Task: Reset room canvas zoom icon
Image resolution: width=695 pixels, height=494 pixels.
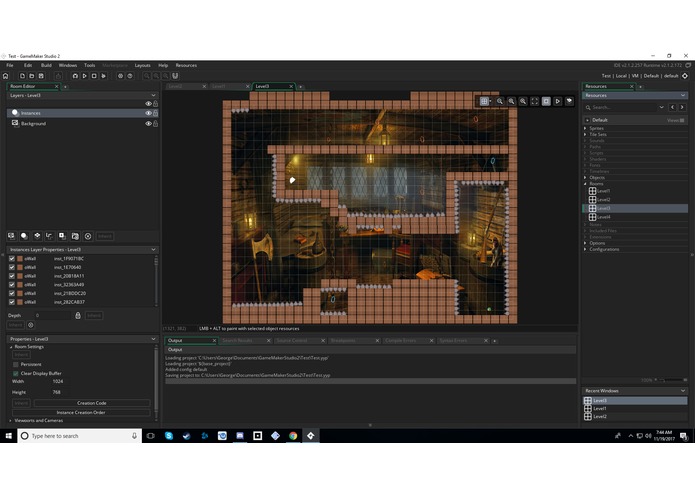Action: 511,101
